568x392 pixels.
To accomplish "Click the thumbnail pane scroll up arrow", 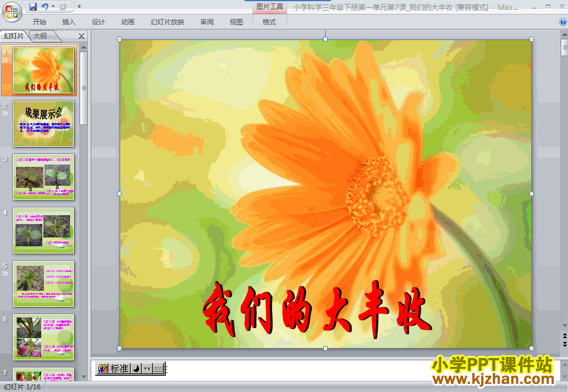I will click(83, 47).
